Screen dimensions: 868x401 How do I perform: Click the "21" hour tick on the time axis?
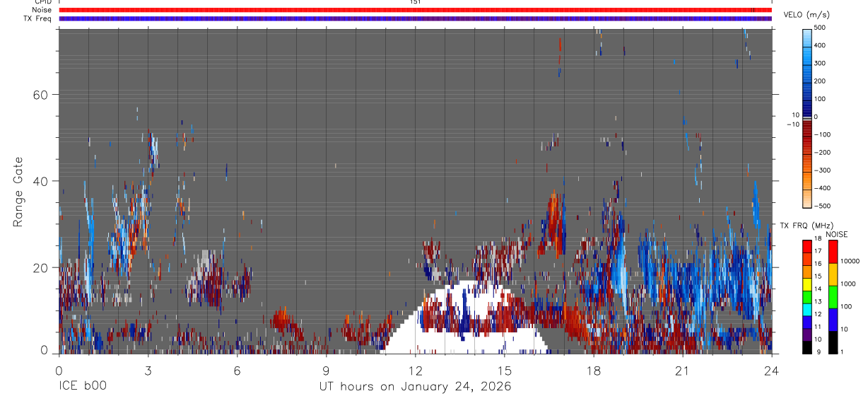tap(683, 370)
